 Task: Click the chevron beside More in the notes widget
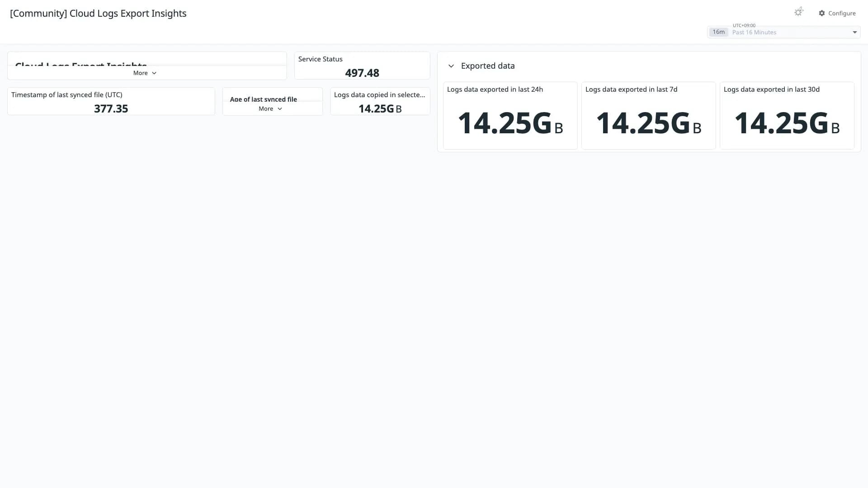(x=154, y=73)
